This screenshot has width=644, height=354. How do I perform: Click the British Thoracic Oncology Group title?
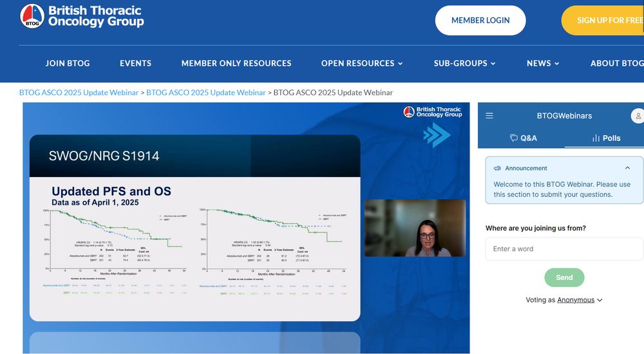pos(96,16)
